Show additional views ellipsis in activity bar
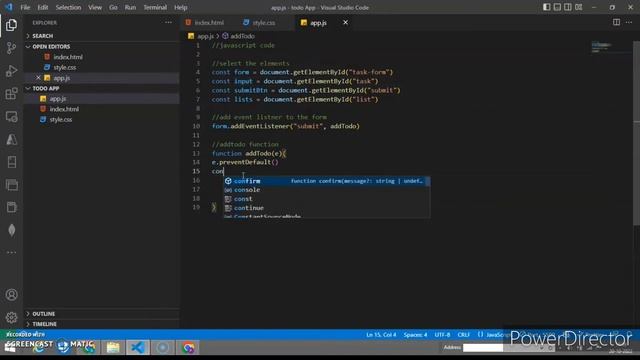640x360 pixels. click(11, 252)
